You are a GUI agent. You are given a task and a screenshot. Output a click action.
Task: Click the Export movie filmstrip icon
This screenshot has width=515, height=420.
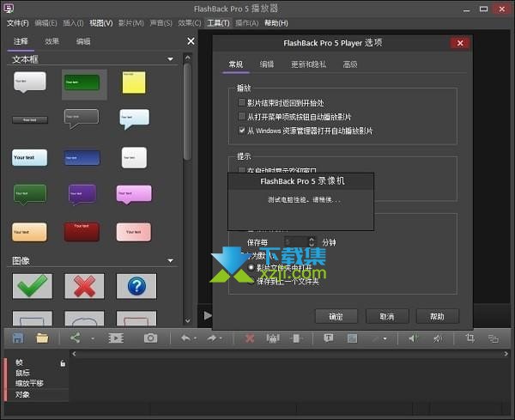coord(116,338)
